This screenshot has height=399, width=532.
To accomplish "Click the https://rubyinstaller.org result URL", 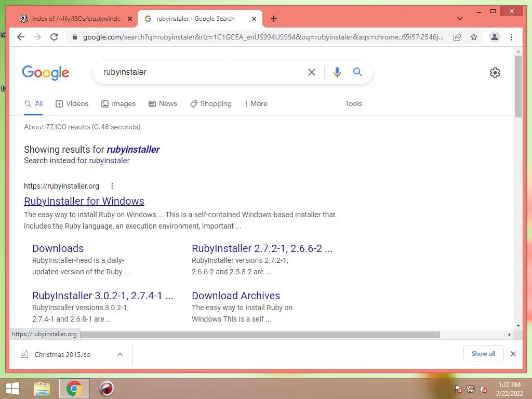I will 61,186.
